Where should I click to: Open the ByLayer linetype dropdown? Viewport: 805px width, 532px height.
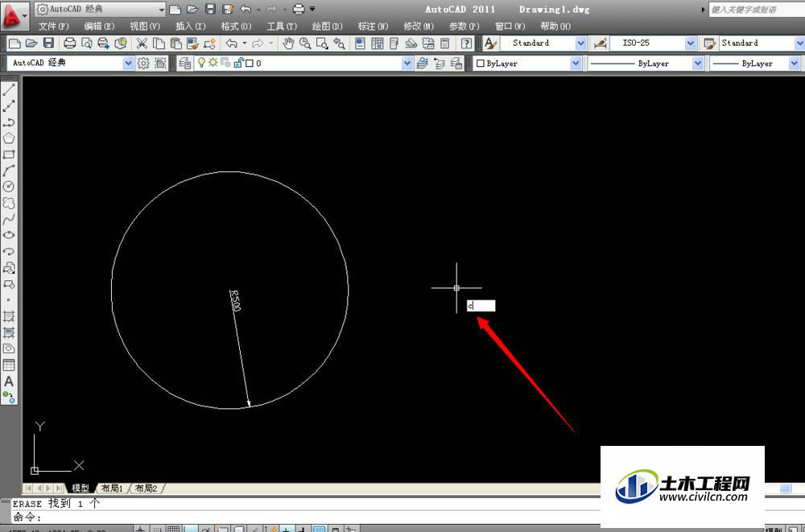[698, 63]
